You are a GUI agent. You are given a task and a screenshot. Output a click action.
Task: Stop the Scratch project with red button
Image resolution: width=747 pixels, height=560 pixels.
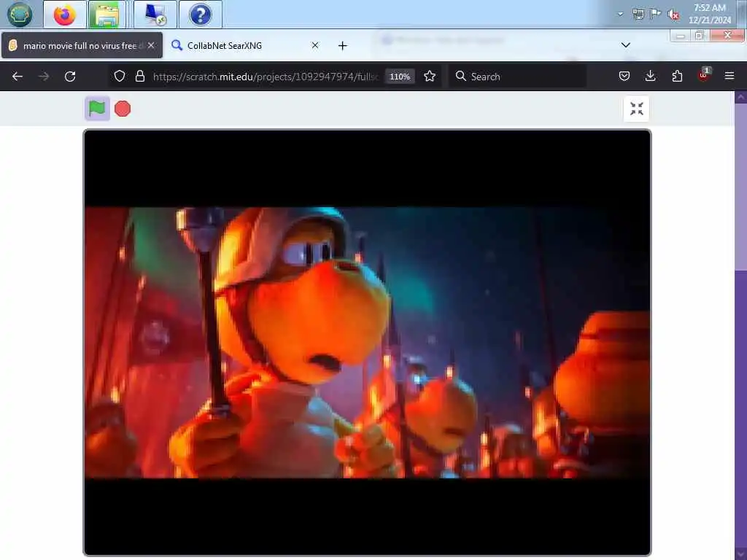pyautogui.click(x=123, y=109)
